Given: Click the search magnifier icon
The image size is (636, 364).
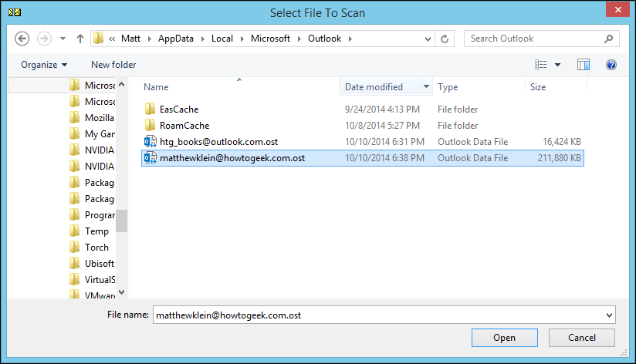Looking at the screenshot, I should [x=608, y=39].
